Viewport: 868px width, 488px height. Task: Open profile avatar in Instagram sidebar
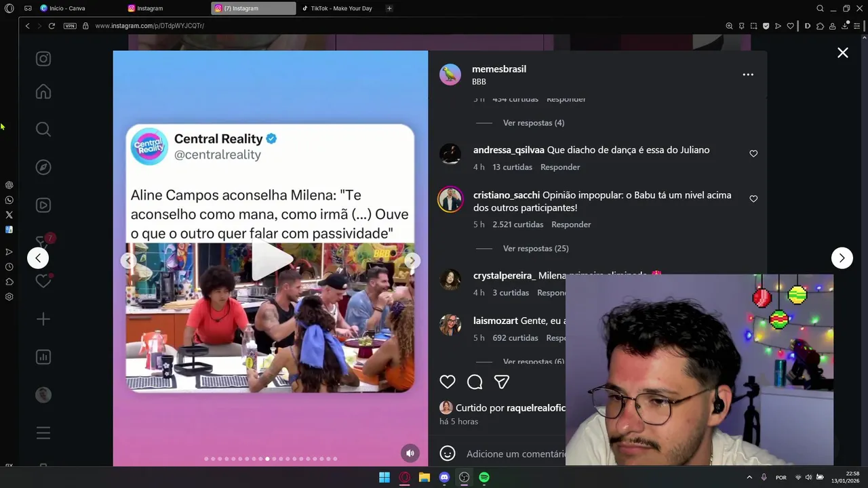(43, 394)
